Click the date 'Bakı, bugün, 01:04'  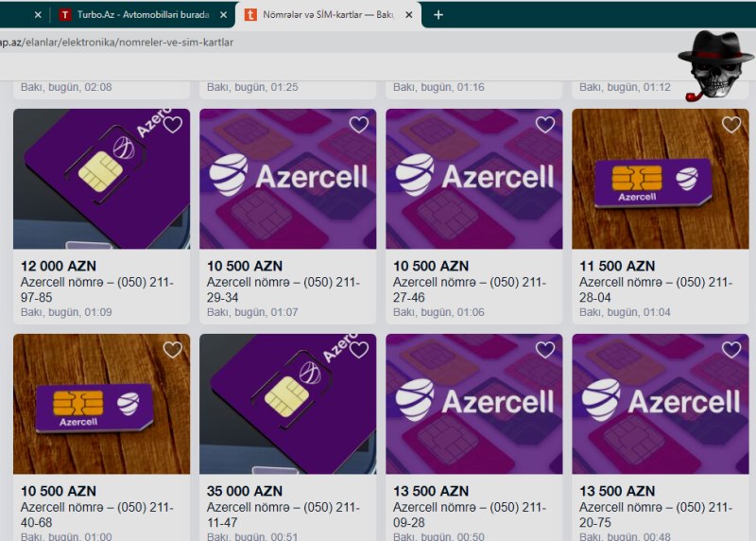click(625, 312)
